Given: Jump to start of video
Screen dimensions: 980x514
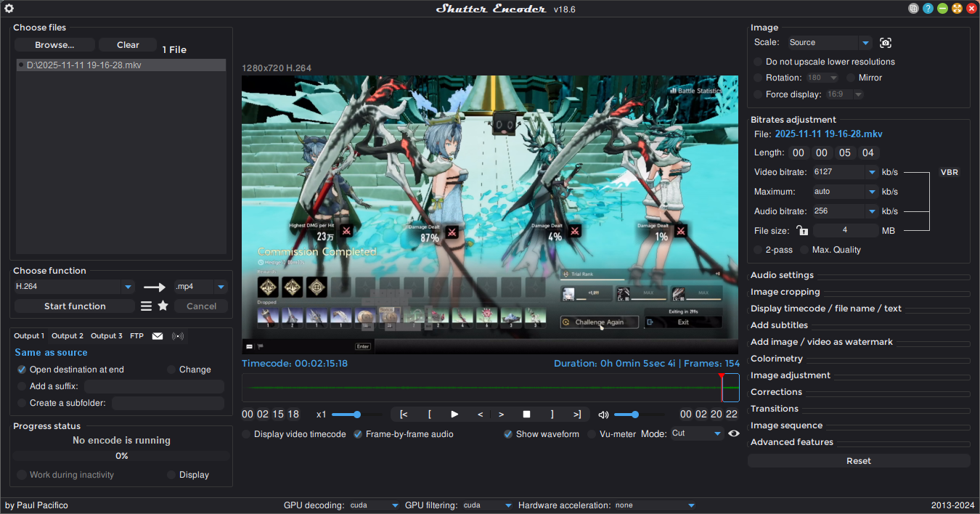Looking at the screenshot, I should (404, 415).
